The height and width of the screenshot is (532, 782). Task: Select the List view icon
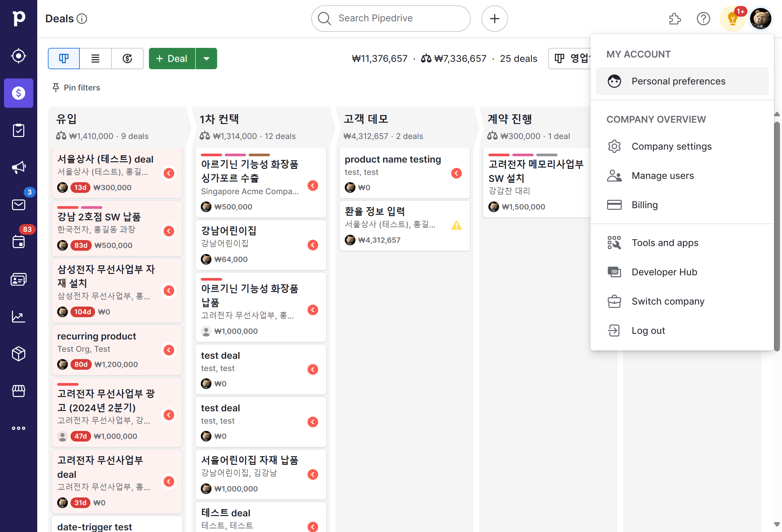click(x=95, y=58)
